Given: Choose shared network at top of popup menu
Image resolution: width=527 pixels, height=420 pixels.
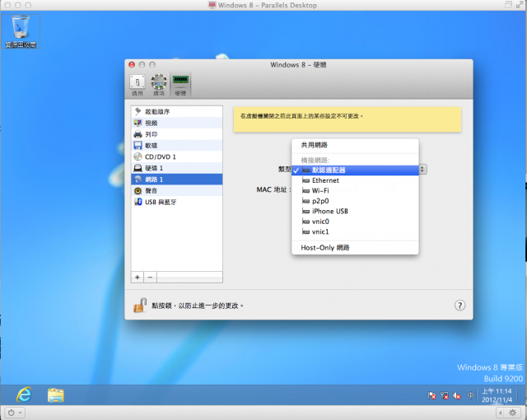Looking at the screenshot, I should pyautogui.click(x=355, y=145).
